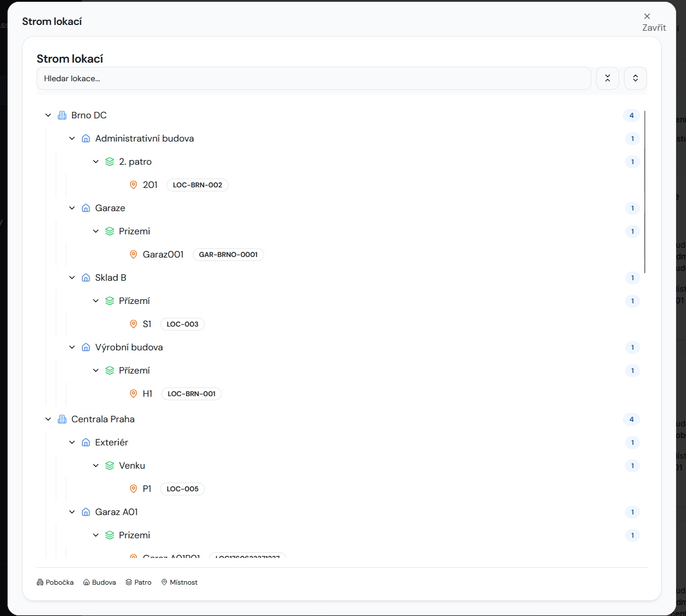Collapse the Exteriér building chevron
The height and width of the screenshot is (616, 686).
click(72, 443)
